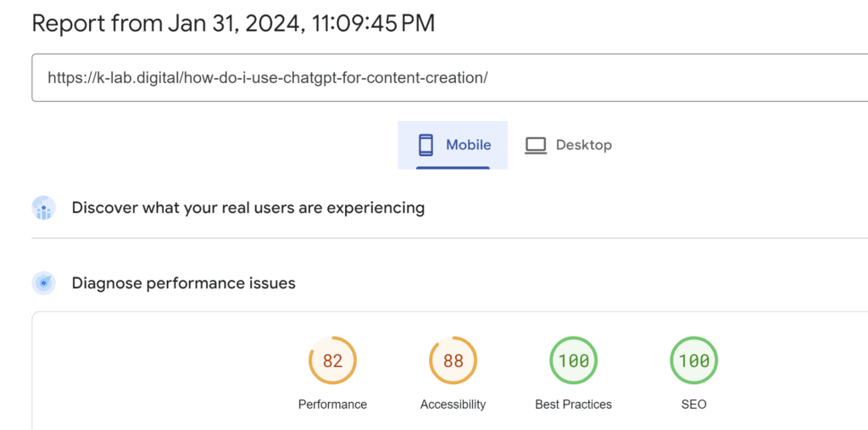
Task: Select the Accessibility score gauge 88
Action: (x=453, y=360)
